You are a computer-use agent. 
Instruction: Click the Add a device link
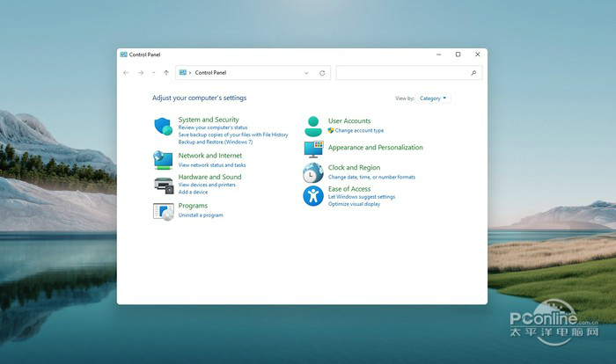click(x=193, y=192)
